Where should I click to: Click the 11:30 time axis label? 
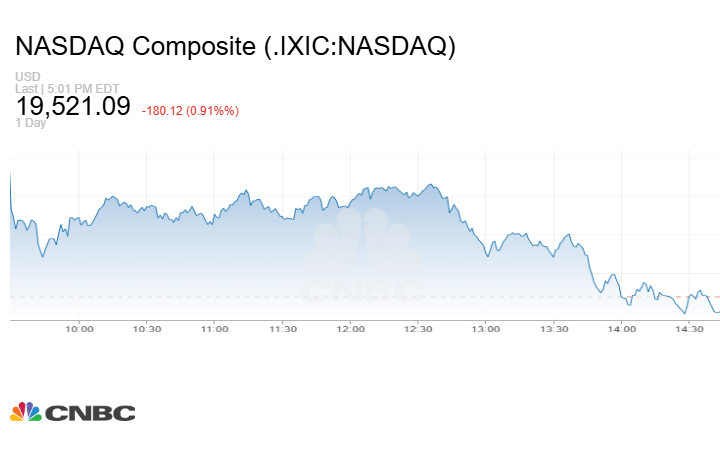click(x=283, y=329)
